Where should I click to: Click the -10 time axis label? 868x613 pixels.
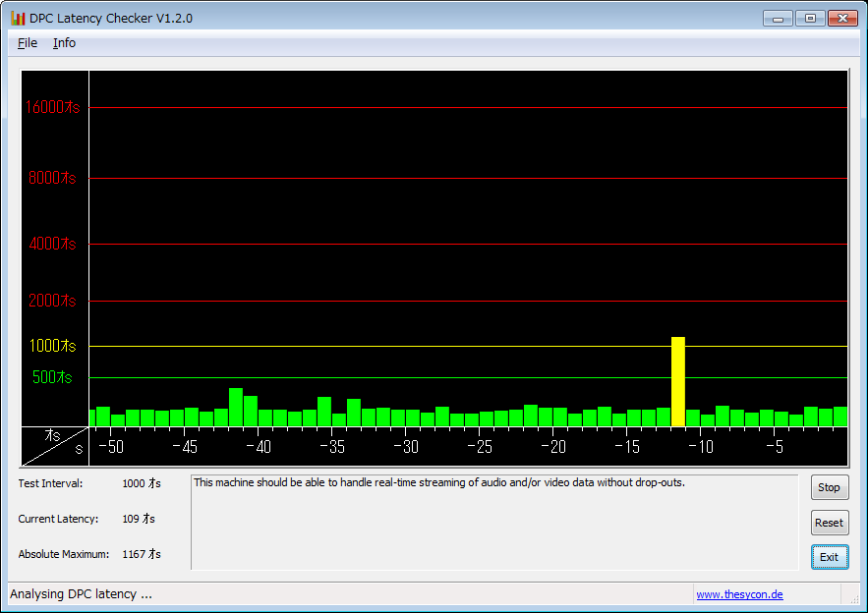click(x=701, y=447)
